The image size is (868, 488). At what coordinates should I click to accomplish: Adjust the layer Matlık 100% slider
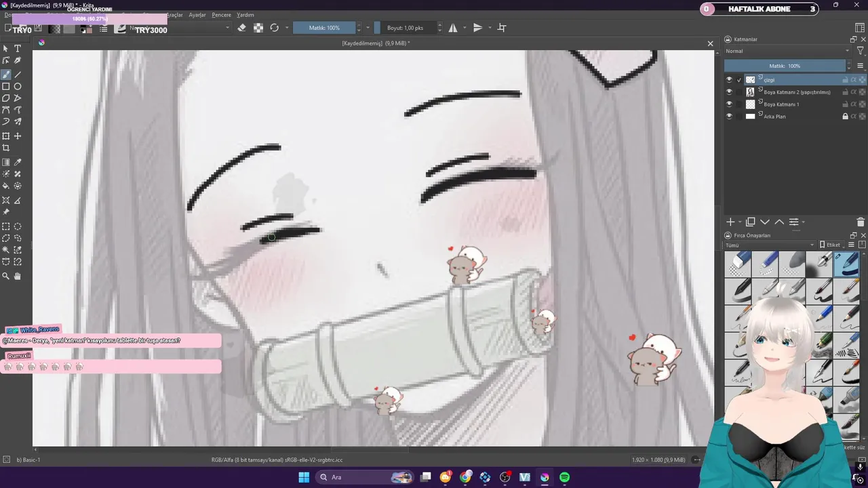[785, 66]
